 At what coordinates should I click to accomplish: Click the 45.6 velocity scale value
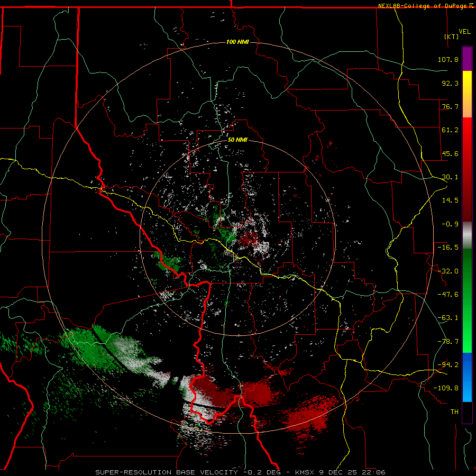point(450,153)
